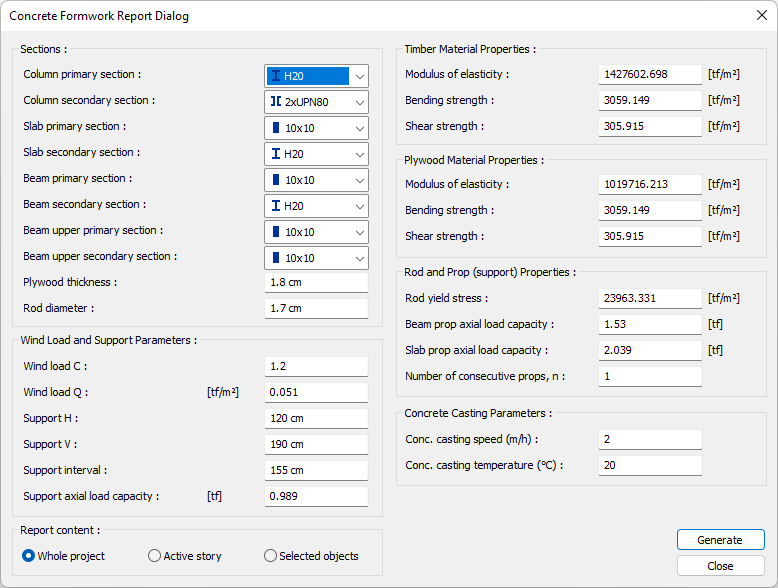This screenshot has height=588, width=778.
Task: Edit the Conc. casting temperature value
Action: (649, 465)
